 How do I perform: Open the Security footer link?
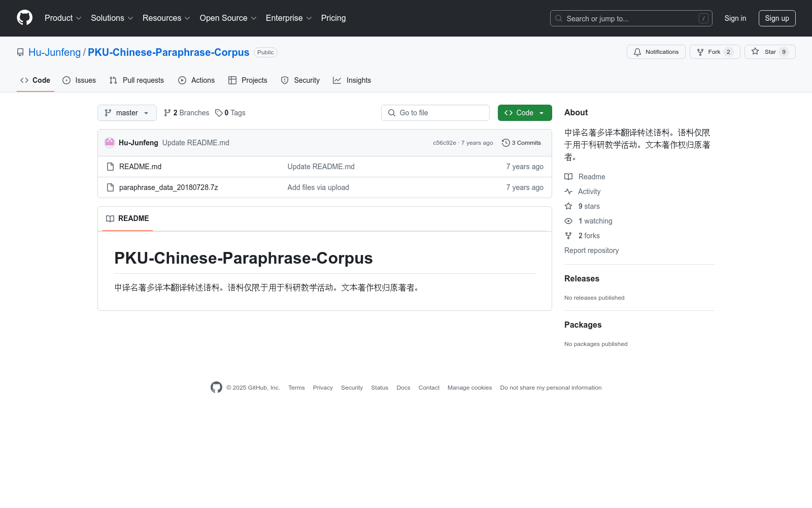pyautogui.click(x=352, y=388)
